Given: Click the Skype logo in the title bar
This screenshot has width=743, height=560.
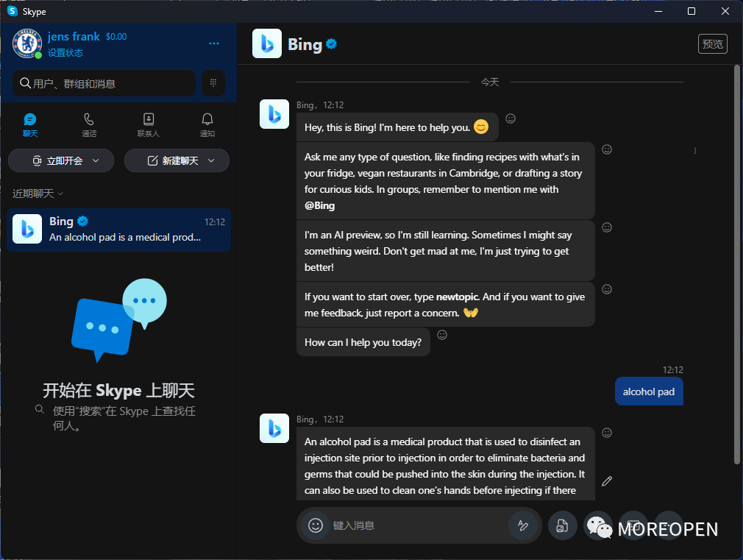Looking at the screenshot, I should 13,11.
